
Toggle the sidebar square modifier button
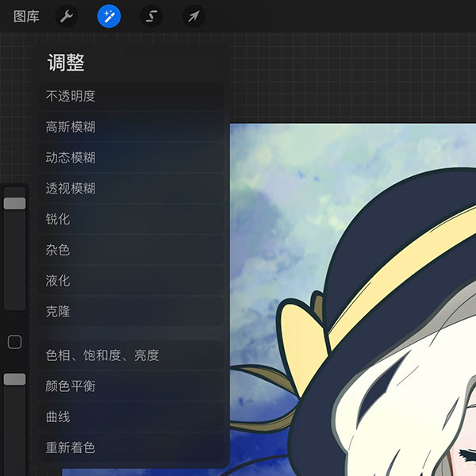(x=14, y=342)
